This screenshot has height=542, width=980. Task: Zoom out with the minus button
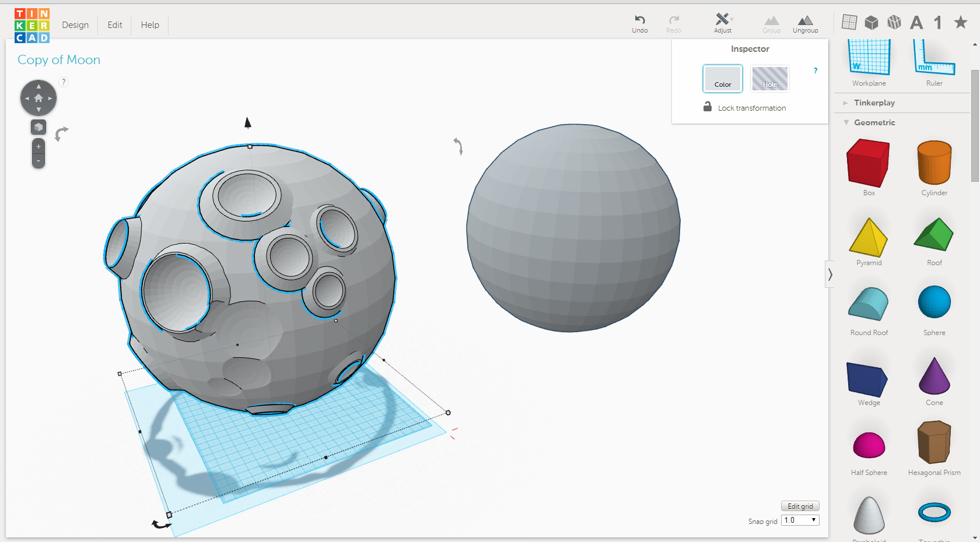(38, 161)
